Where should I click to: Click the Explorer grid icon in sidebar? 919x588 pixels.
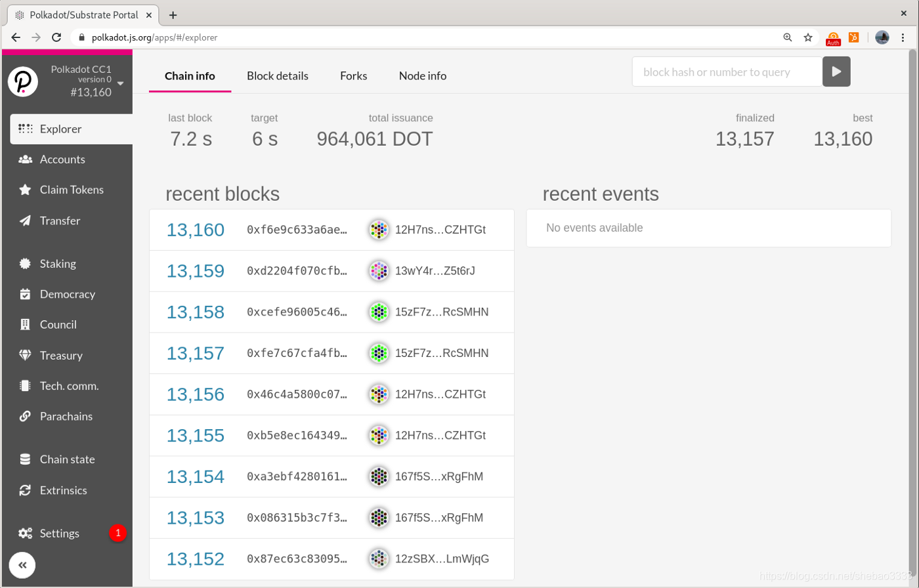point(25,129)
